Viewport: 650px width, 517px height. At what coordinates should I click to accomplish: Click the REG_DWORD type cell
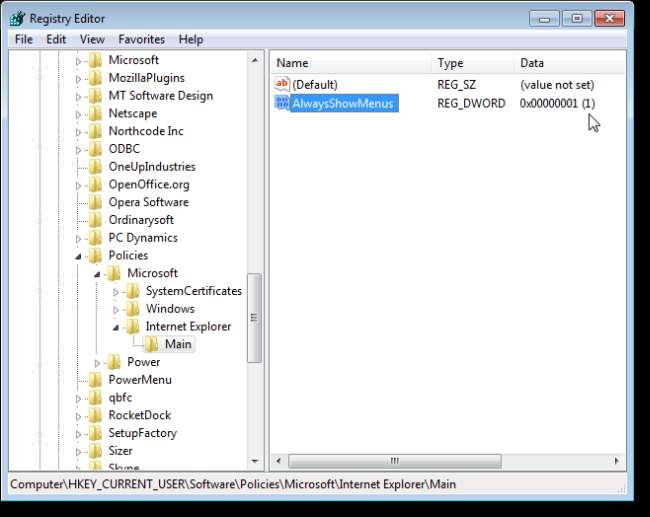point(471,103)
